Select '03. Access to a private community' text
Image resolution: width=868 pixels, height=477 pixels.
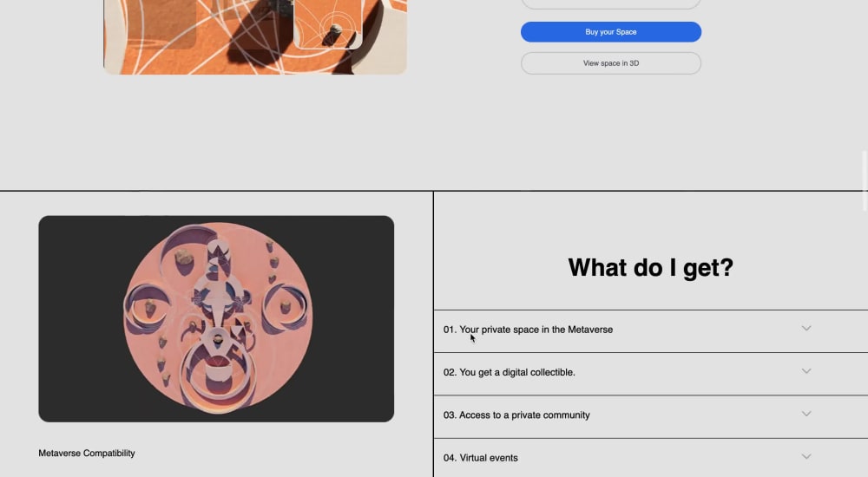(x=516, y=415)
